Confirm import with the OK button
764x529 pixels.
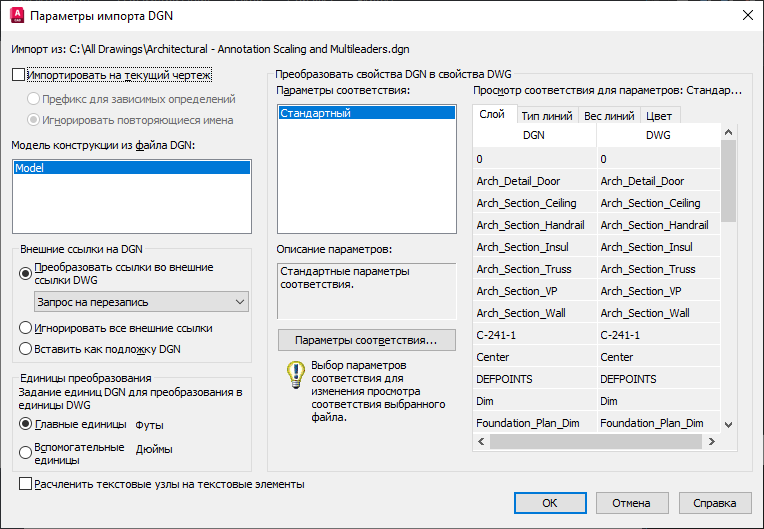pyautogui.click(x=550, y=503)
